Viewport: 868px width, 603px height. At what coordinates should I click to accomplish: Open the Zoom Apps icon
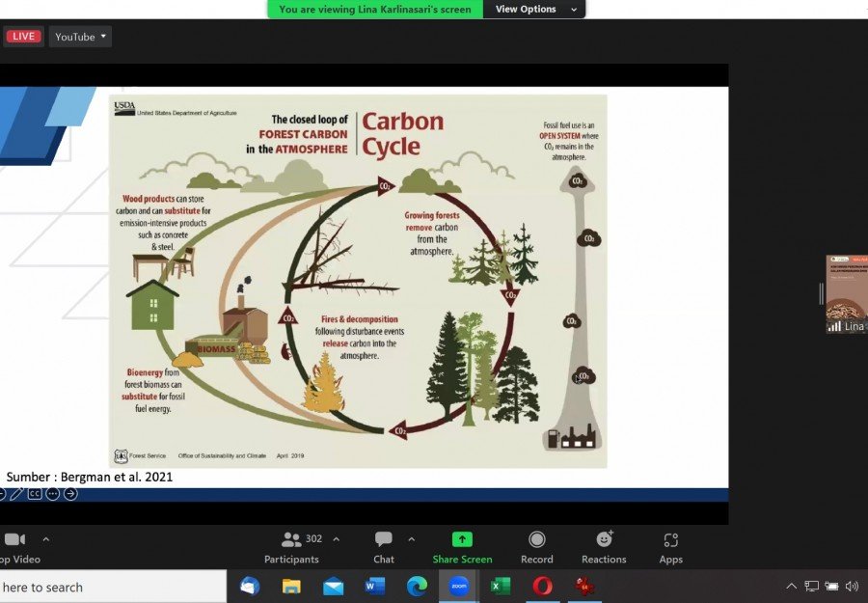pyautogui.click(x=671, y=540)
